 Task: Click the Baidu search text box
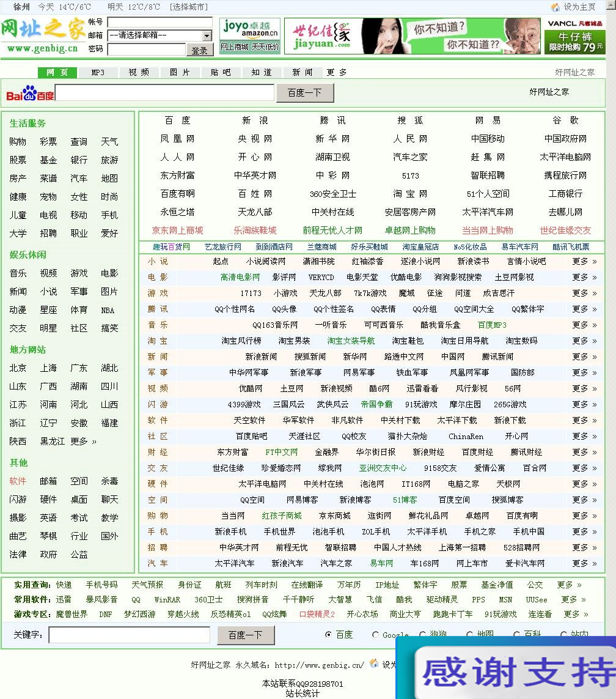click(x=164, y=93)
